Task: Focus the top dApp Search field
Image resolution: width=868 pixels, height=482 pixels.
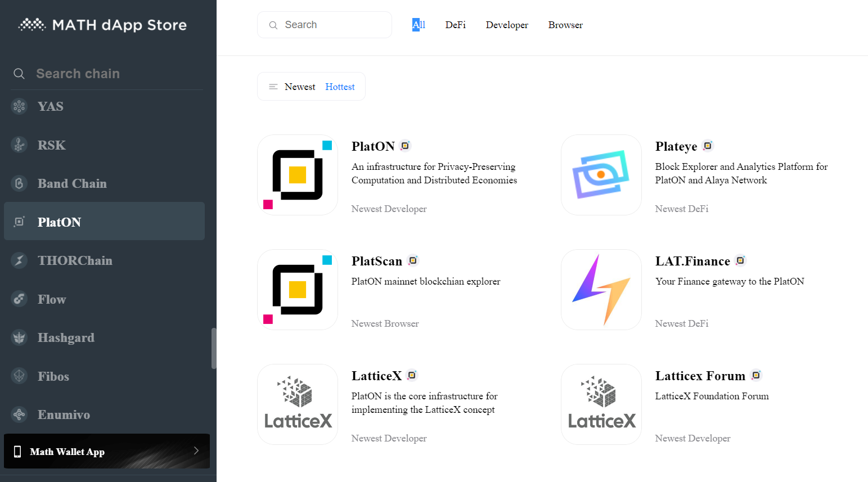Action: pyautogui.click(x=325, y=25)
